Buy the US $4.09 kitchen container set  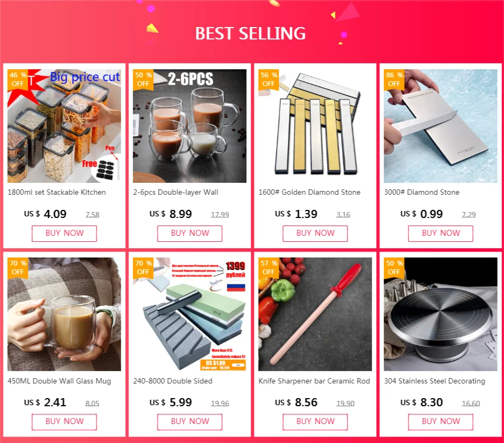pyautogui.click(x=64, y=233)
